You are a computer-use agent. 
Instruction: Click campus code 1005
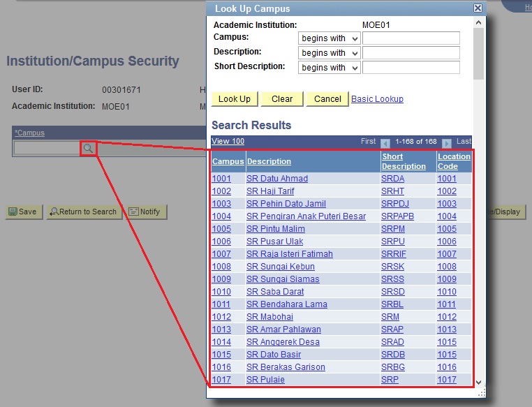click(x=221, y=229)
